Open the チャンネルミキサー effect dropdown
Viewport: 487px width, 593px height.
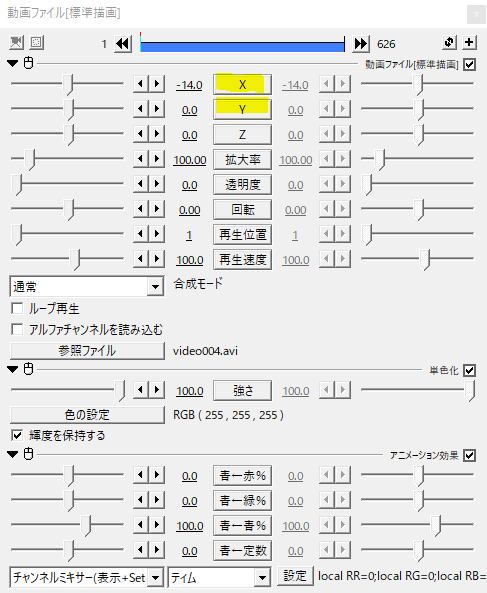tap(87, 577)
